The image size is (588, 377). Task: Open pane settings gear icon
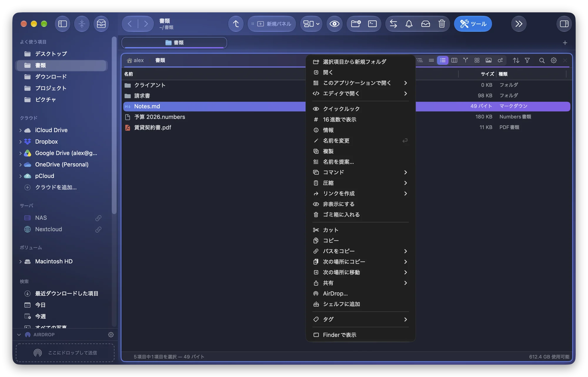click(554, 60)
